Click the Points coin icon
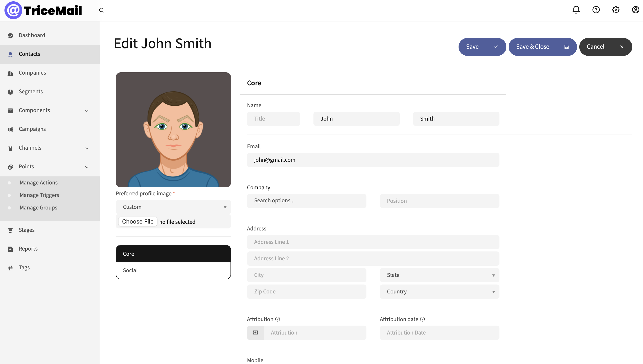This screenshot has width=643, height=364. pyautogui.click(x=10, y=167)
